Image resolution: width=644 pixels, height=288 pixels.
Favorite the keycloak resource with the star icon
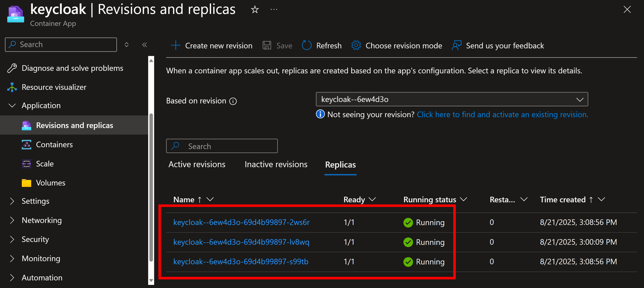(255, 10)
